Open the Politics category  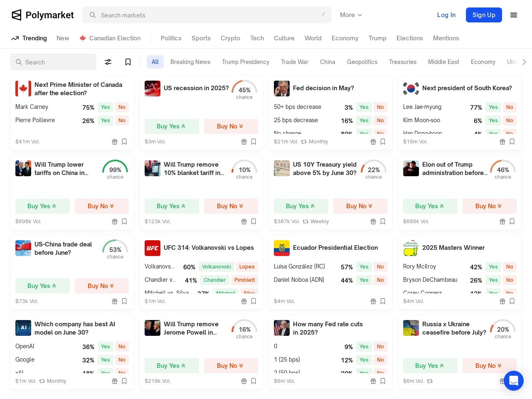click(x=171, y=38)
